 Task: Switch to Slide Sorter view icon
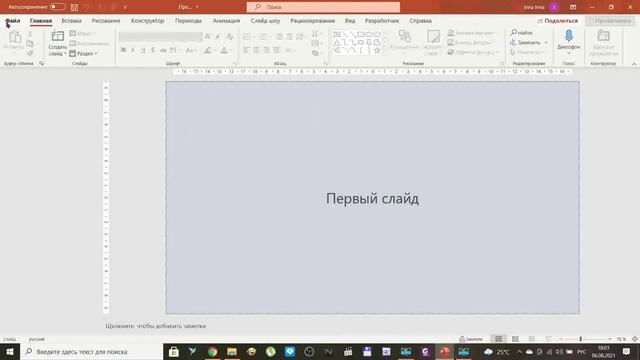[x=515, y=339]
